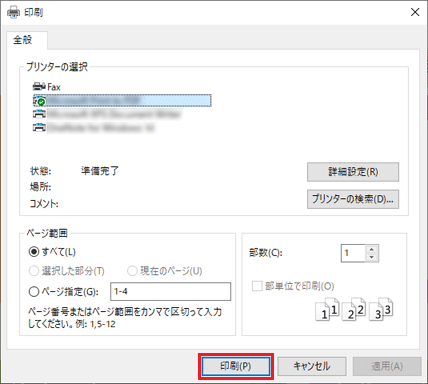Click the printer icon in the dialog title bar

click(13, 13)
